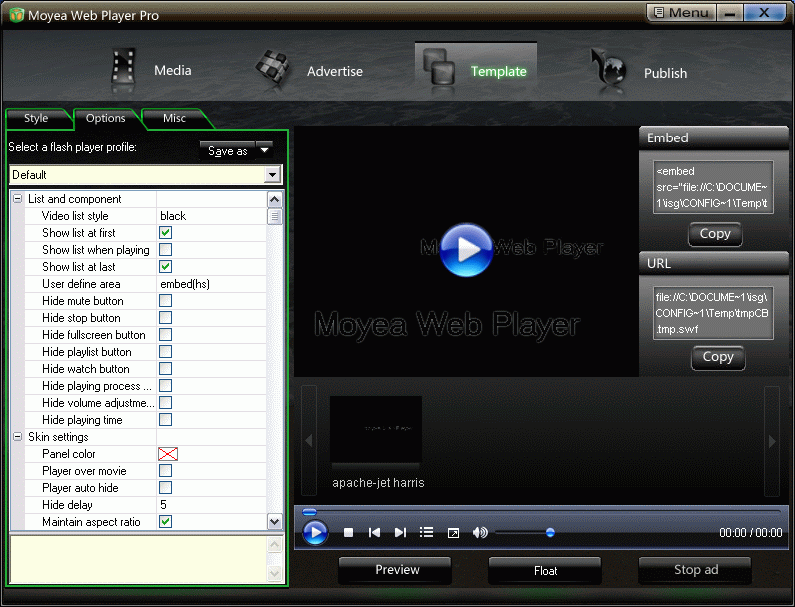Switch to the Options tab
The height and width of the screenshot is (607, 795).
105,118
